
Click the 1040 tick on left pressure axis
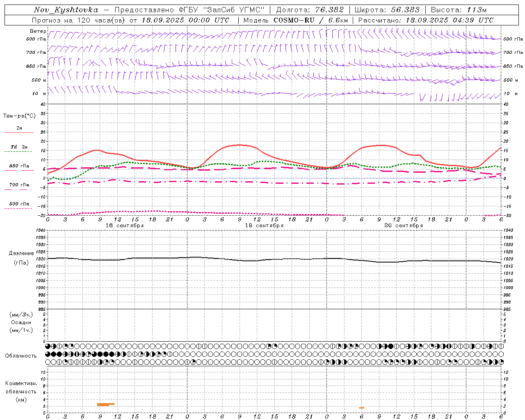click(x=41, y=230)
